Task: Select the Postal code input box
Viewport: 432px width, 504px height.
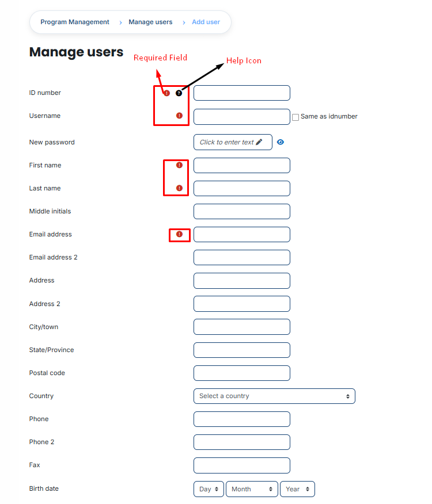Action: pos(242,373)
